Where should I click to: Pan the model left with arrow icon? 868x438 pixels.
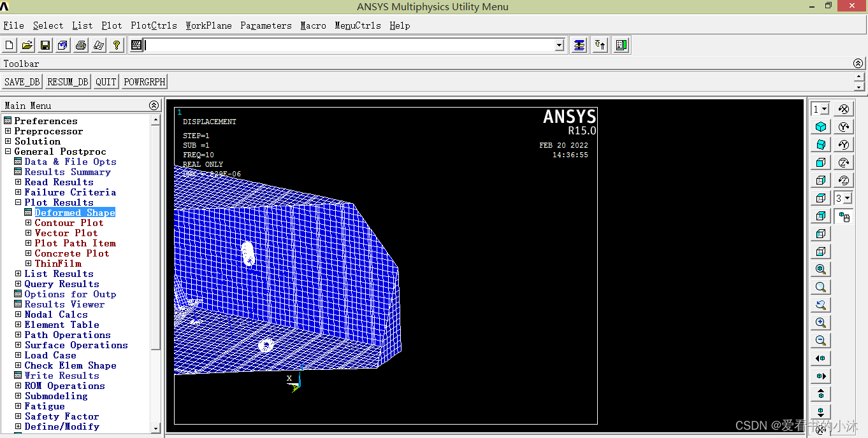point(821,358)
